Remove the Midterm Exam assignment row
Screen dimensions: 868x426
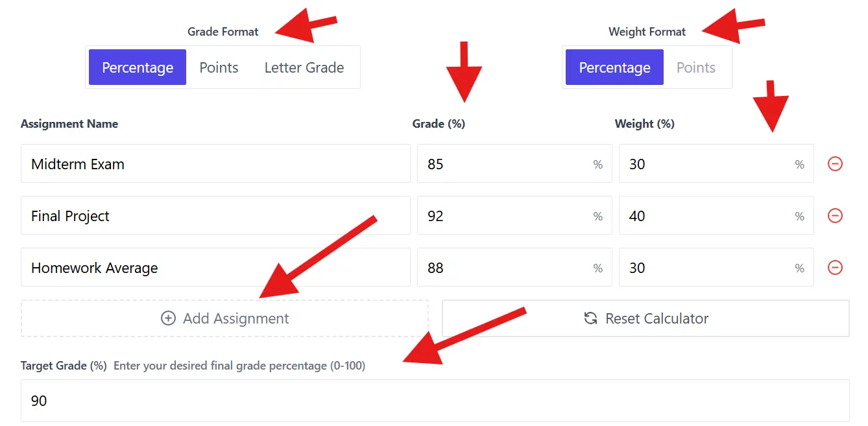pos(835,164)
